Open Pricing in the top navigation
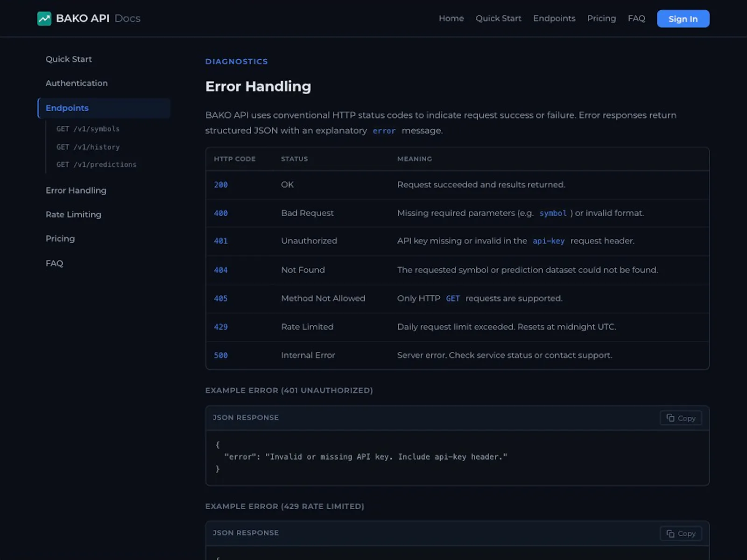Viewport: 747px width, 560px height. (x=601, y=18)
